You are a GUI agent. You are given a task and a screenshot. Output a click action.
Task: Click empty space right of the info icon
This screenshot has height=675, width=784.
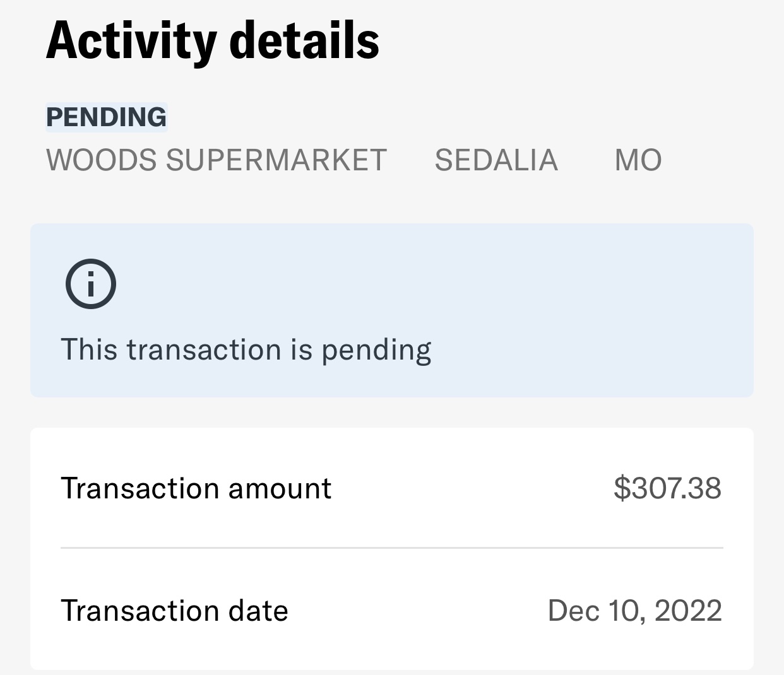tap(429, 284)
